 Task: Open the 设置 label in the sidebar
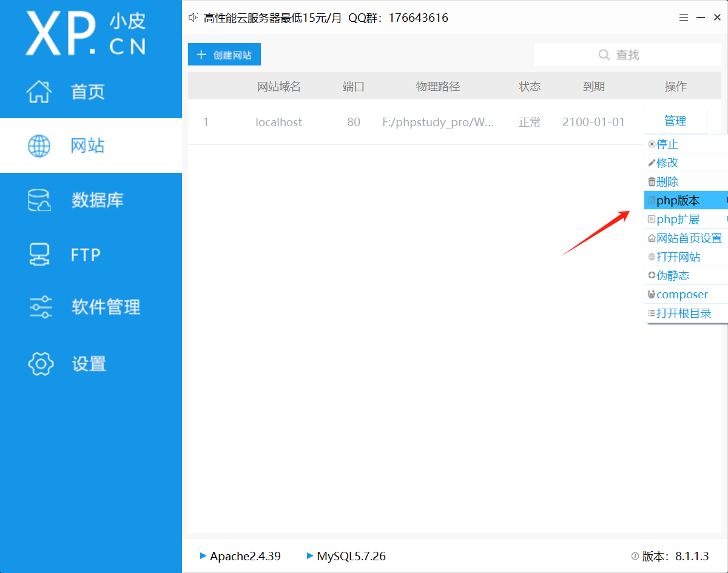click(x=89, y=364)
